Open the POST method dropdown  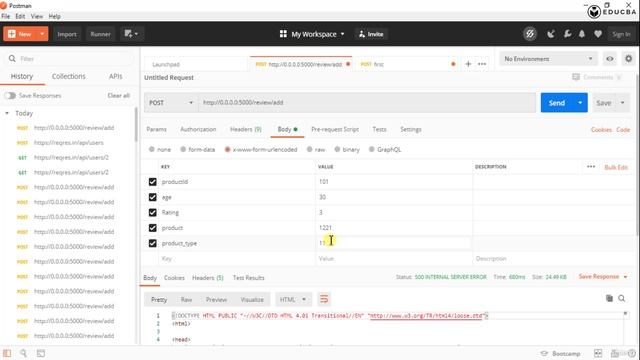point(171,102)
